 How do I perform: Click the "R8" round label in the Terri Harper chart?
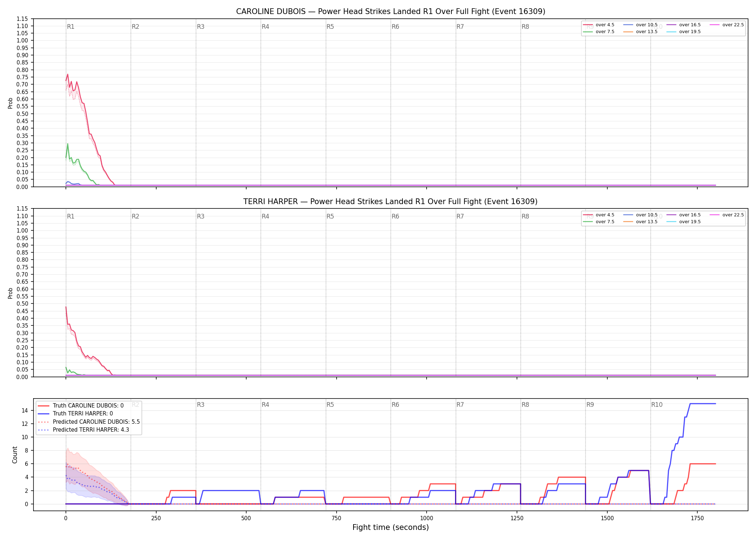point(525,216)
